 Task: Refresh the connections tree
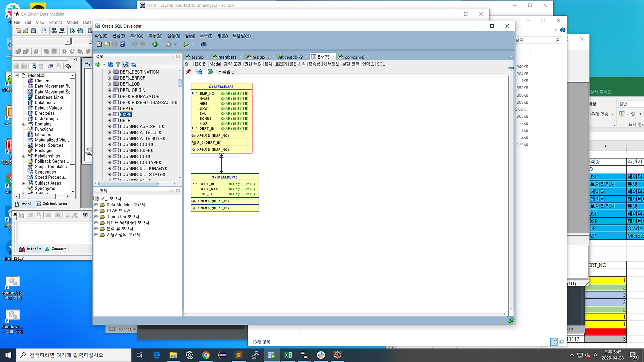111,65
